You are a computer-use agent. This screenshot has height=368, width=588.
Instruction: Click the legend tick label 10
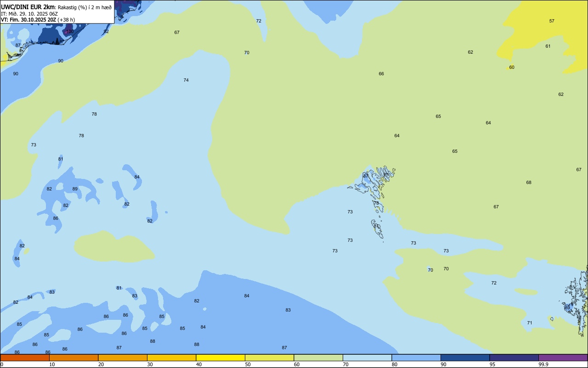click(52, 364)
